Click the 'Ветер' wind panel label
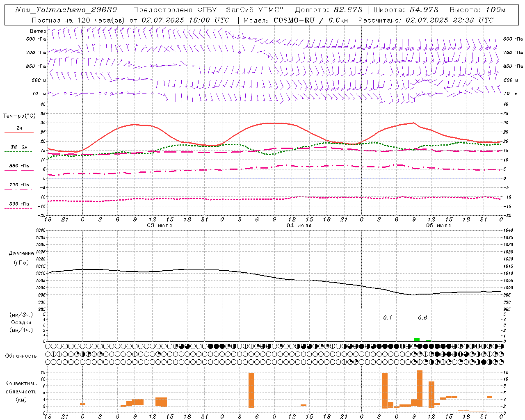525x420 pixels. [x=38, y=31]
